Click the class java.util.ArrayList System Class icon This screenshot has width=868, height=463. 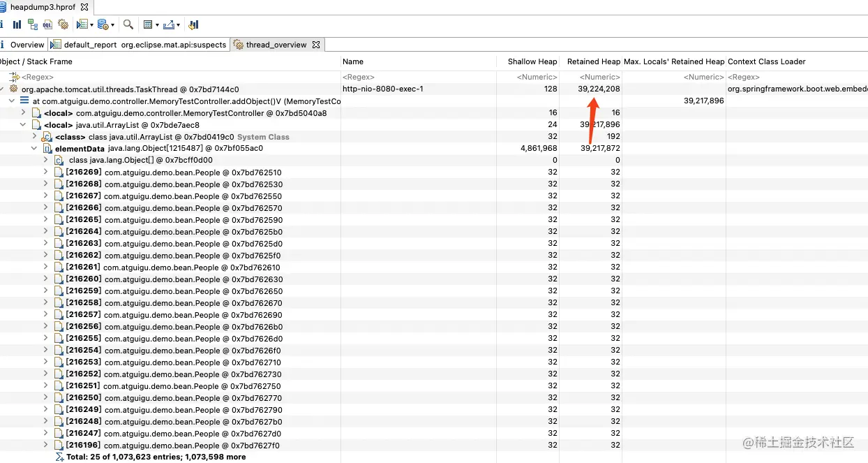point(47,137)
